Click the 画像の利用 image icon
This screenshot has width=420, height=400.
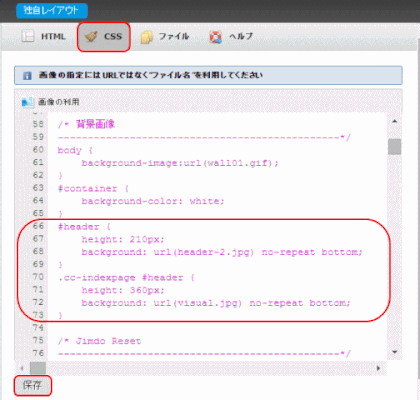pyautogui.click(x=27, y=102)
